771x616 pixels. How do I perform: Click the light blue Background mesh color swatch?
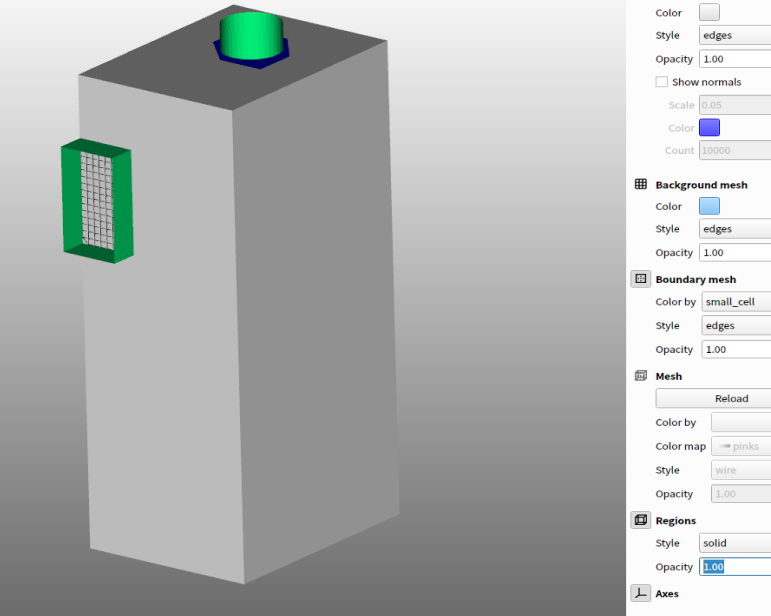[x=709, y=206]
